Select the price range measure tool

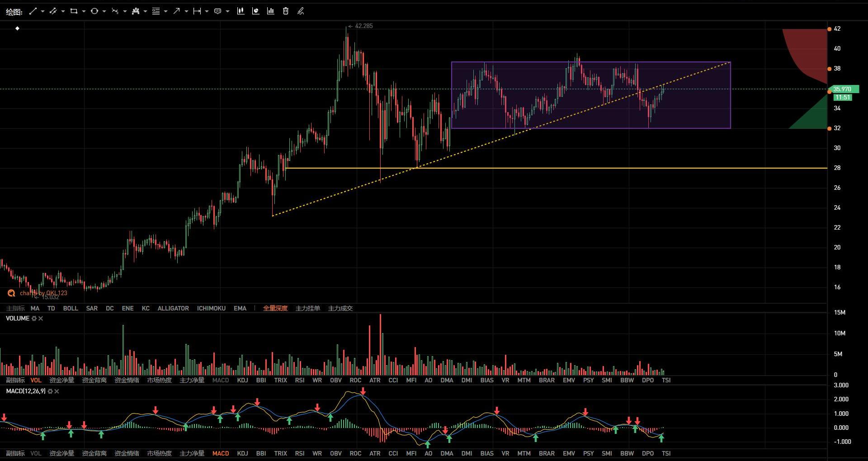(197, 11)
